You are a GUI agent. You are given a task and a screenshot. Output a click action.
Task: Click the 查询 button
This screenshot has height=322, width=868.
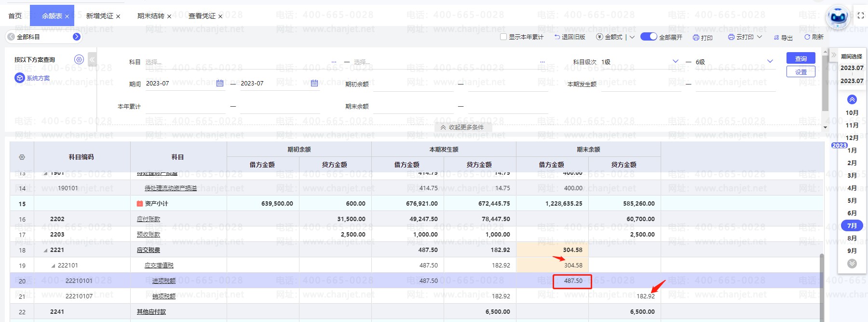[800, 58]
